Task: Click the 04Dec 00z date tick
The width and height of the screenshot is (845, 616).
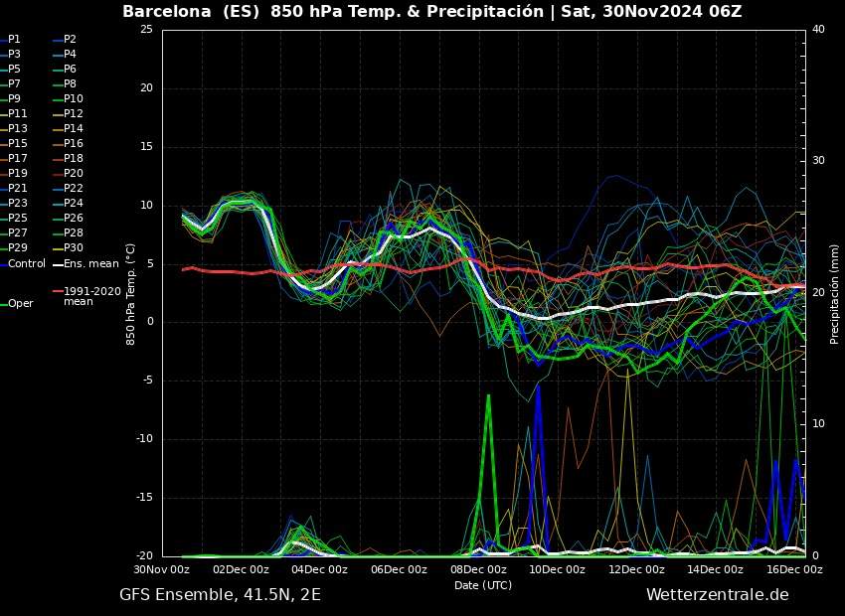Action: click(320, 569)
